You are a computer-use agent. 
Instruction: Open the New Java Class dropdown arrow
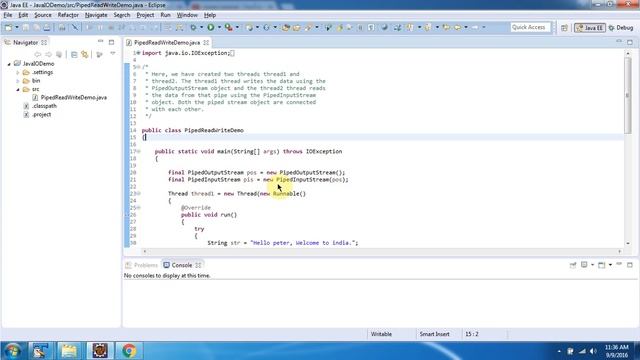tap(275, 27)
